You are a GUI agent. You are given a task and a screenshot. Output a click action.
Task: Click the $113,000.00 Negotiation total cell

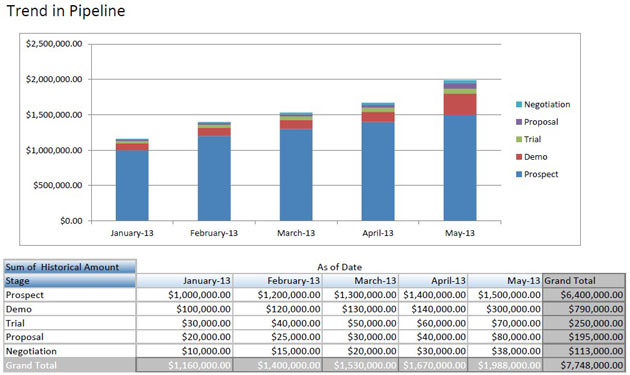pyautogui.click(x=584, y=351)
